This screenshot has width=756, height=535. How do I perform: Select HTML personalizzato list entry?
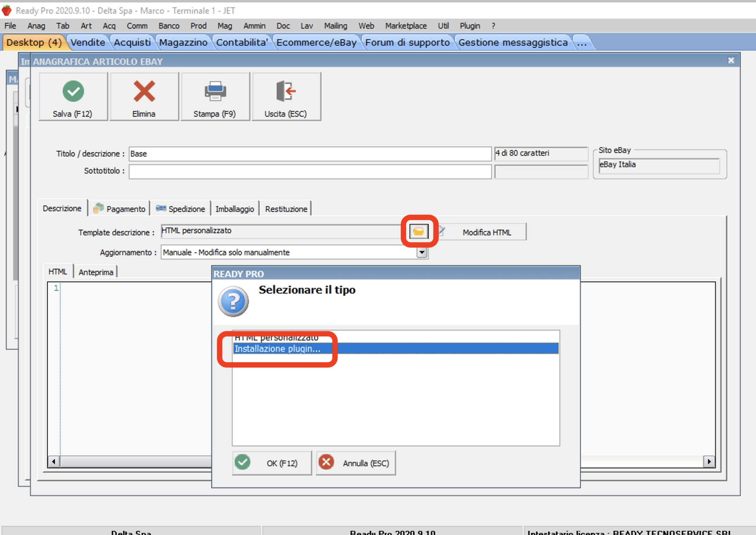tap(394, 337)
